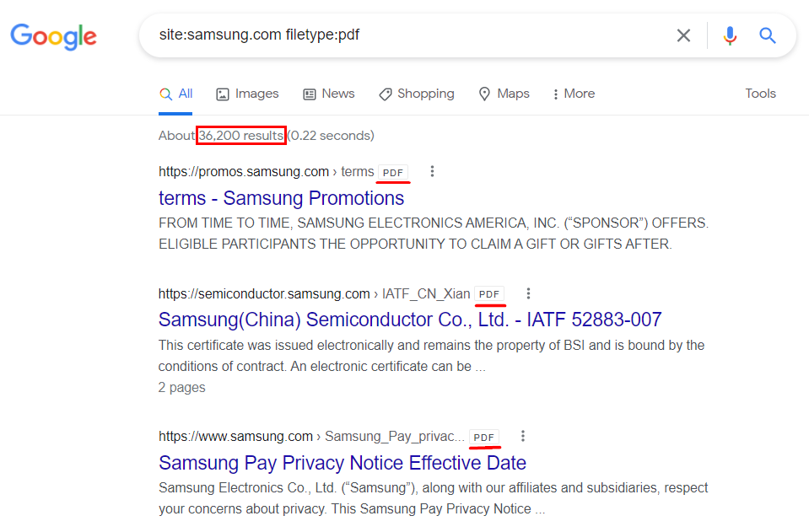Open the terms - Samsung Promotions result
Viewport: 809px width, 532px height.
[281, 198]
